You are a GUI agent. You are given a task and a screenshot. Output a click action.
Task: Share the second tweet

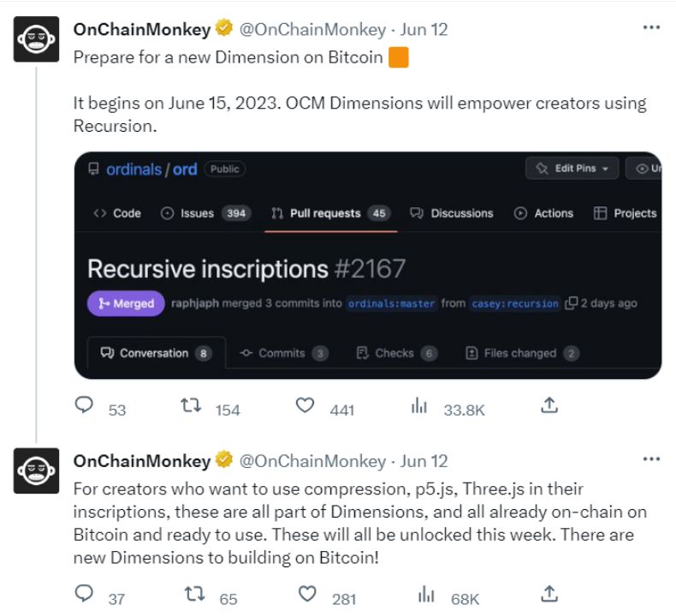pos(550,594)
